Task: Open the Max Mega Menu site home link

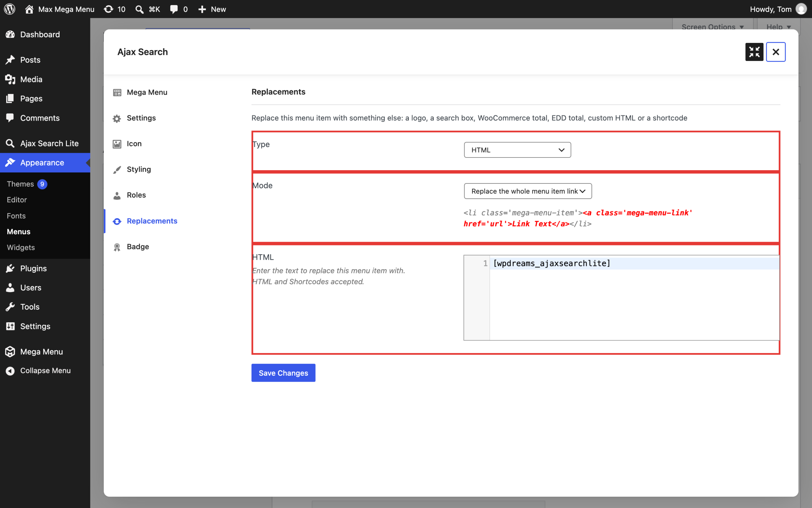Action: 60,9
